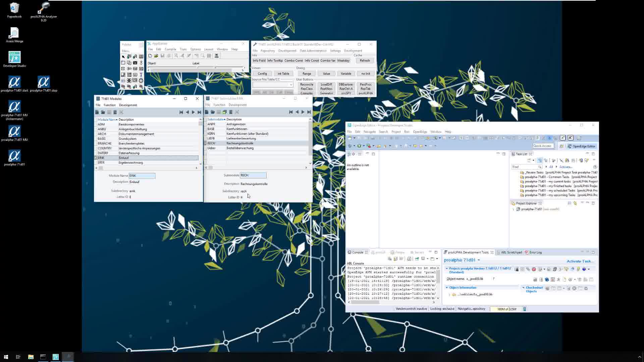Screen dimensions: 644x362
Task: Expand the proalpha-71d01 project tree node
Action: [x=513, y=209]
